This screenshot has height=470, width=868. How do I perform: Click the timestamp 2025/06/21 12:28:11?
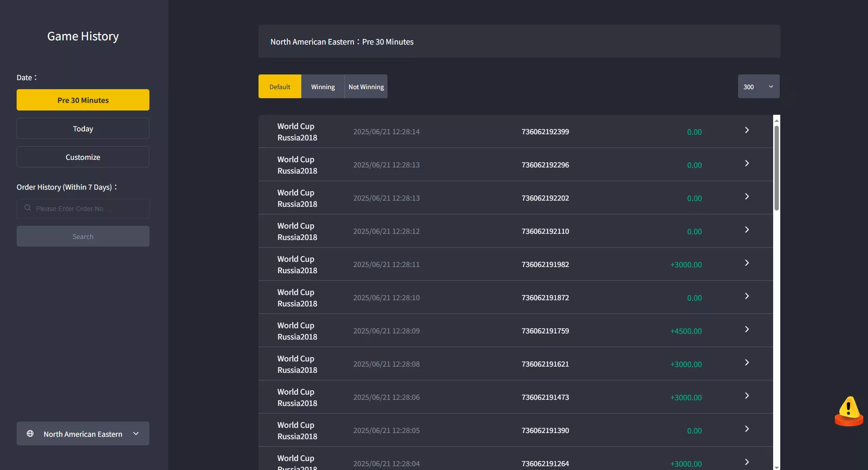click(x=387, y=264)
